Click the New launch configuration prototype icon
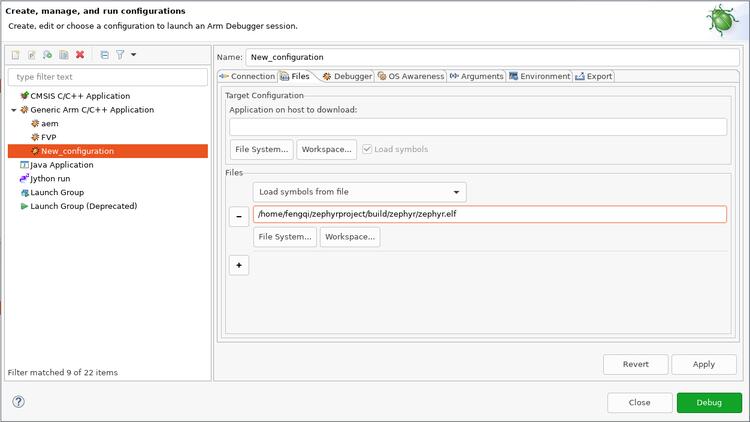 click(31, 55)
